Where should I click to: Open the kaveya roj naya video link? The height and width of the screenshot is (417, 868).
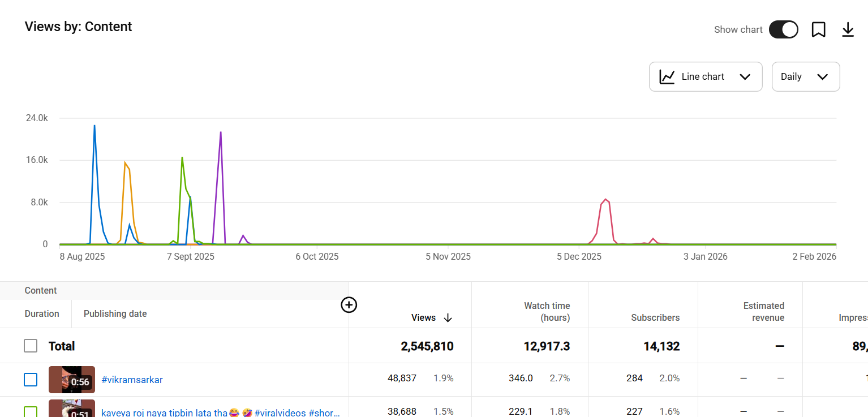220,412
